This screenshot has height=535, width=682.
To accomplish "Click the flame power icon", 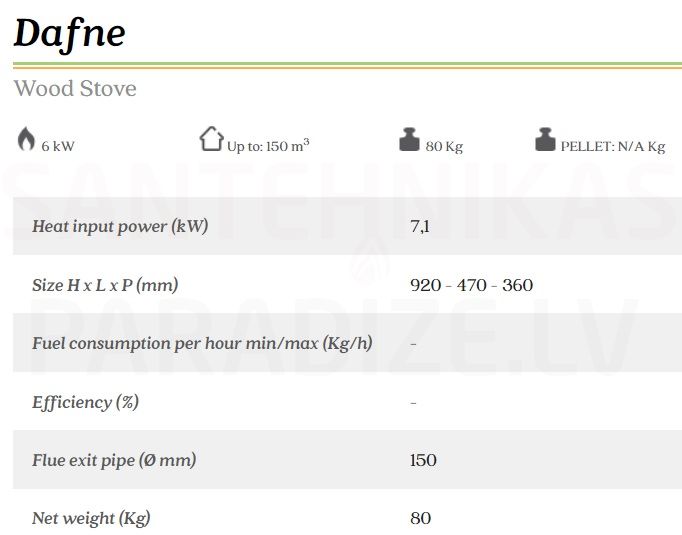I will pyautogui.click(x=26, y=139).
